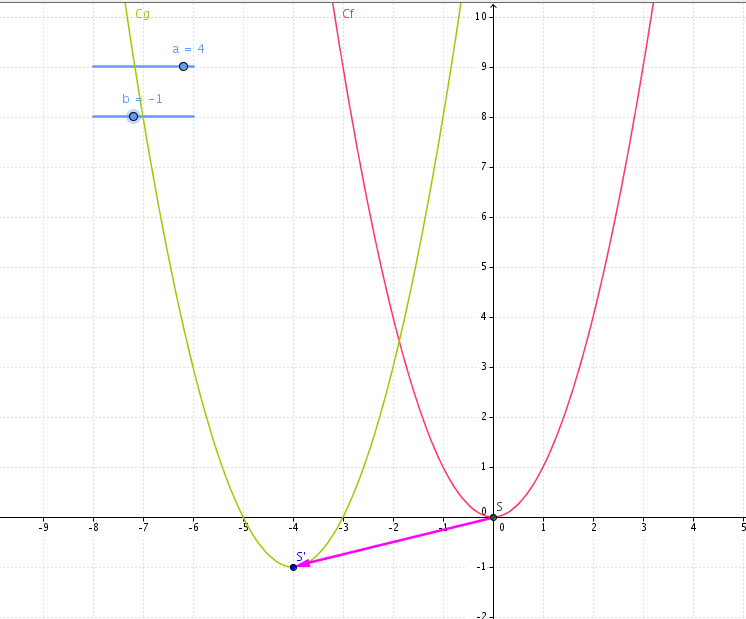Click the slider a handle

pos(183,66)
